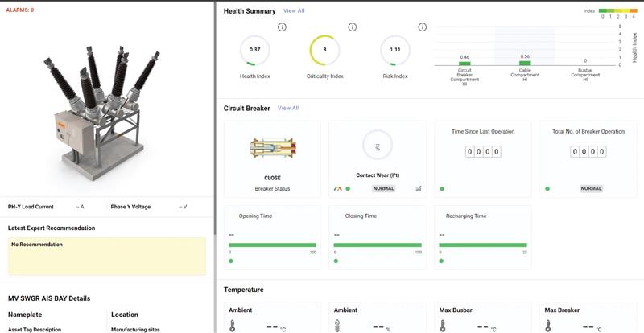Click the Ambient humidity icon
The height and width of the screenshot is (333, 644).
point(337,326)
